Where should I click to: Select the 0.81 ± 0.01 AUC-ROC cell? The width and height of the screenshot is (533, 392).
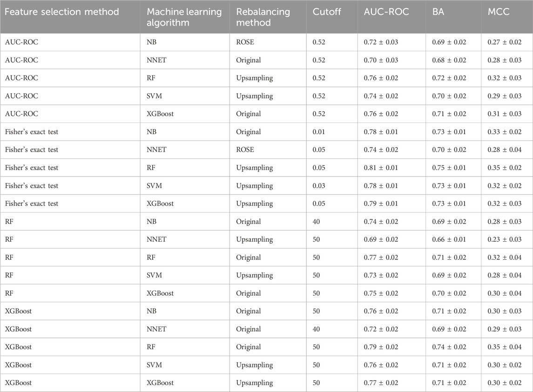(381, 168)
